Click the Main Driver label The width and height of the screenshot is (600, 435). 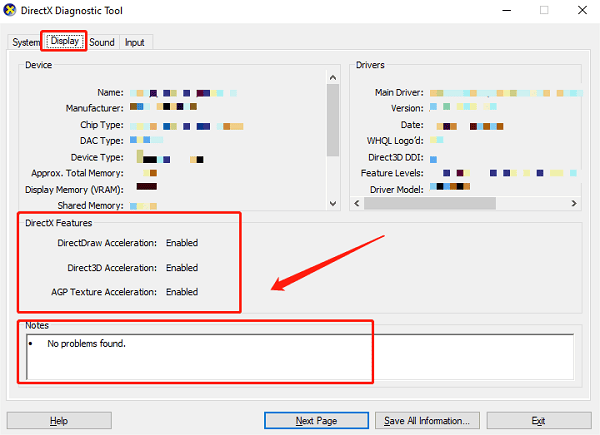399,93
